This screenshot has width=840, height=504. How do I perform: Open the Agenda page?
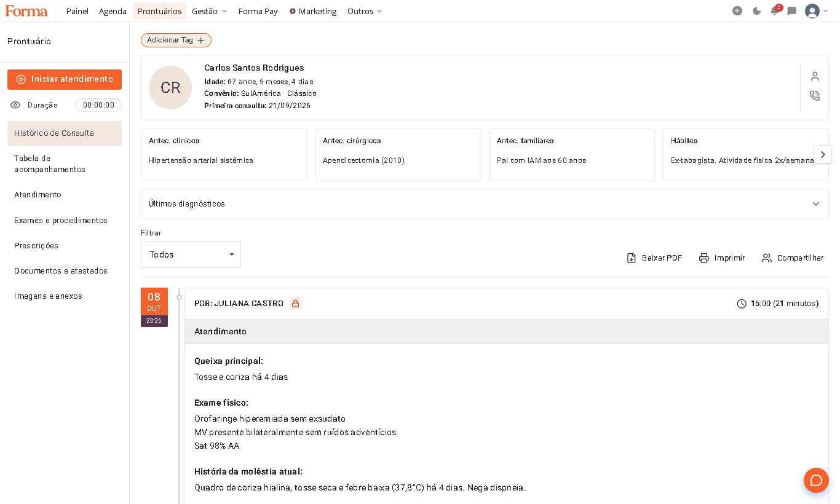pyautogui.click(x=113, y=11)
